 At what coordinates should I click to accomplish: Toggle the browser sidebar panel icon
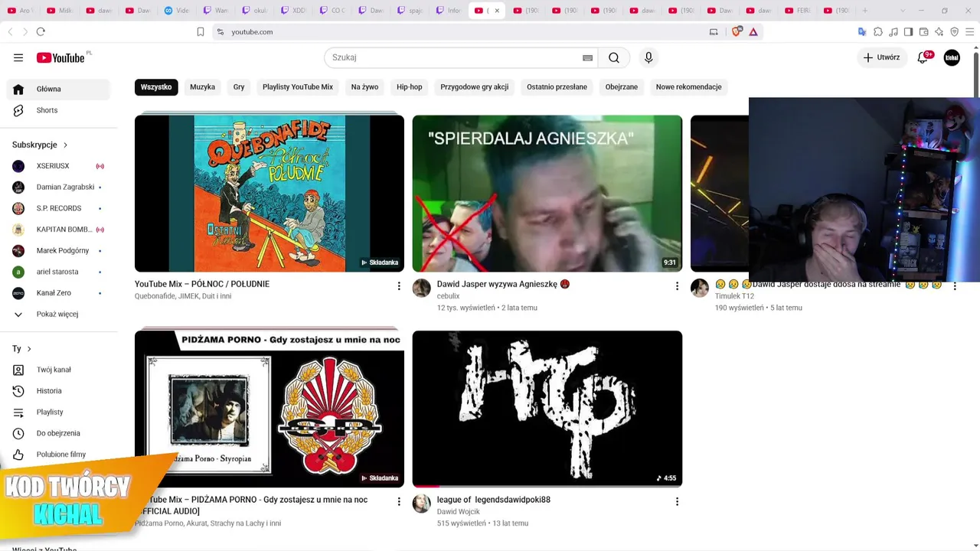(x=908, y=31)
